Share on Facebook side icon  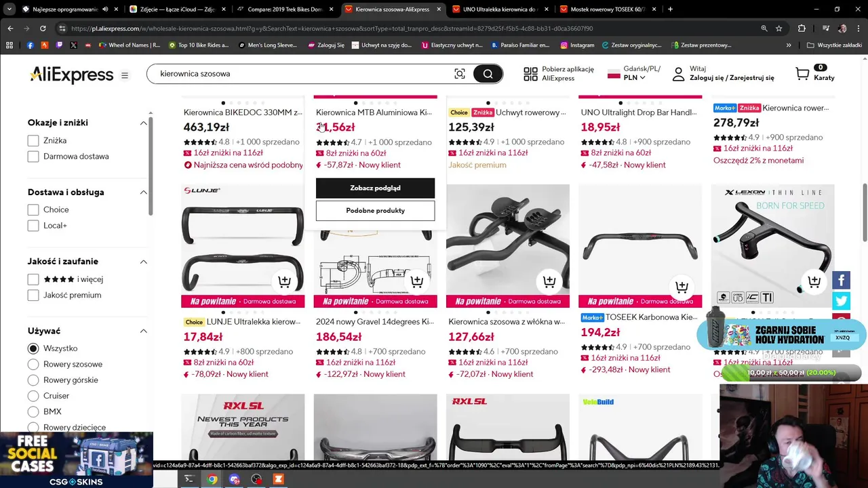coord(841,280)
